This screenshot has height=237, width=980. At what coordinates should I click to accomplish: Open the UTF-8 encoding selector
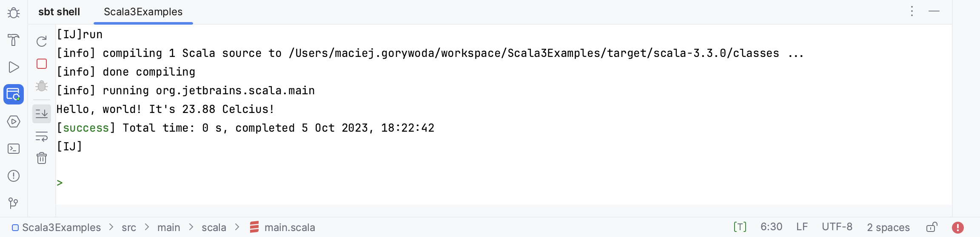coord(837,227)
